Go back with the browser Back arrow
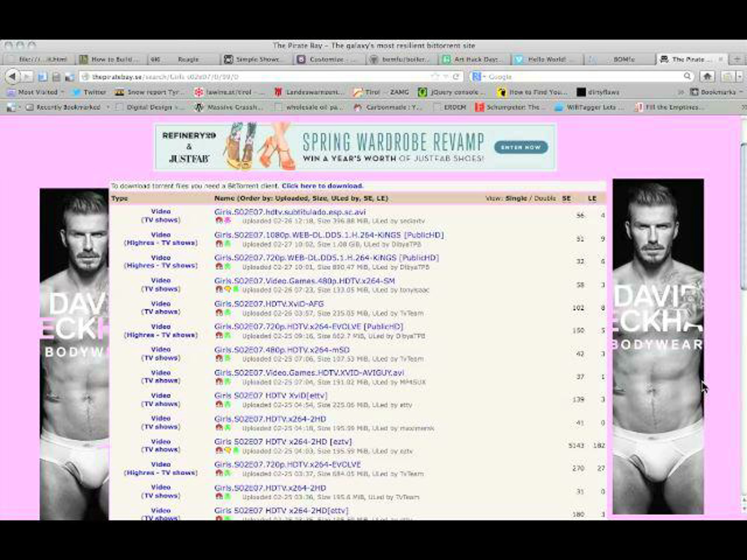Screen dimensions: 747x560 [x=12, y=77]
